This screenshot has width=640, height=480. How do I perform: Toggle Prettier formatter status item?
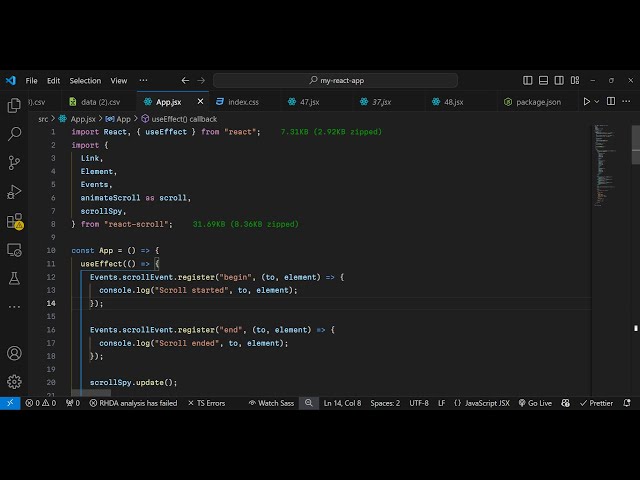[596, 403]
